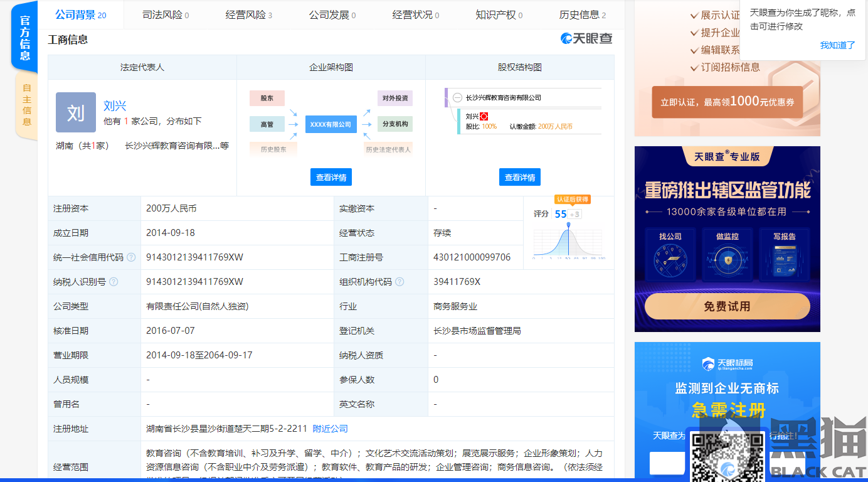Click the 高管 node in structure diagram
This screenshot has width=868, height=482.
(x=267, y=124)
